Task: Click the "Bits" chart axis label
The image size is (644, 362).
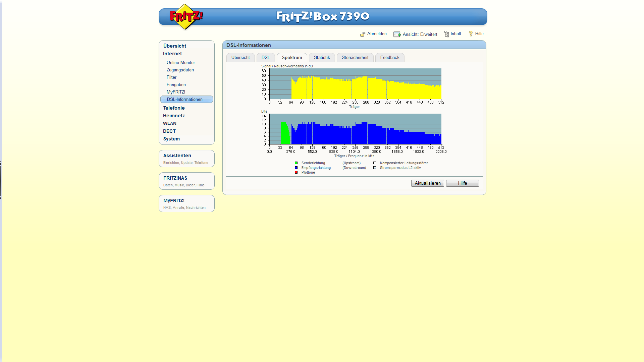Action: [264, 112]
